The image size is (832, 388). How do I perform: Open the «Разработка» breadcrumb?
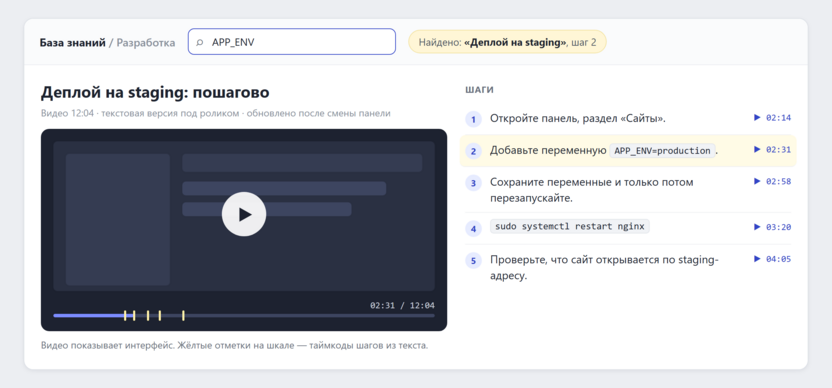pyautogui.click(x=146, y=42)
